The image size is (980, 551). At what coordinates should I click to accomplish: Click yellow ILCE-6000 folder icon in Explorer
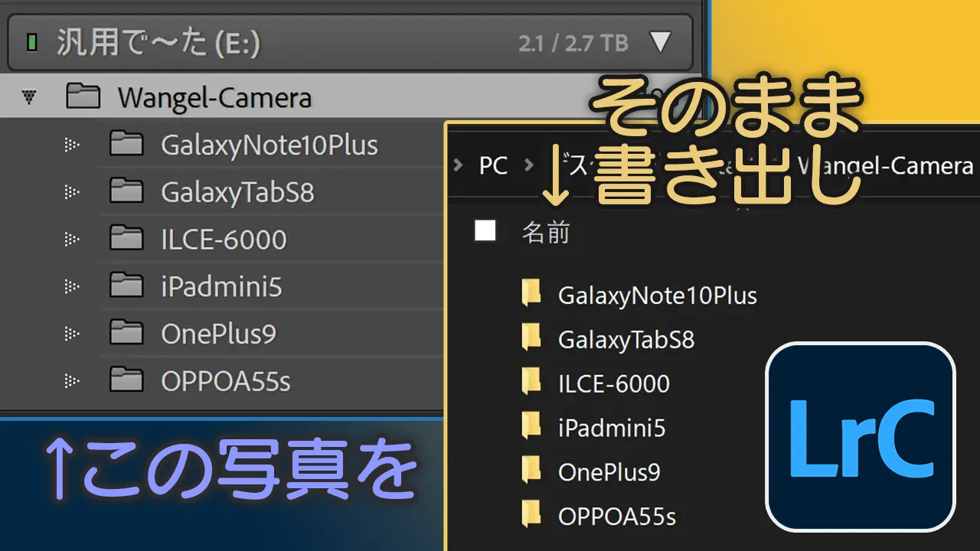(531, 382)
